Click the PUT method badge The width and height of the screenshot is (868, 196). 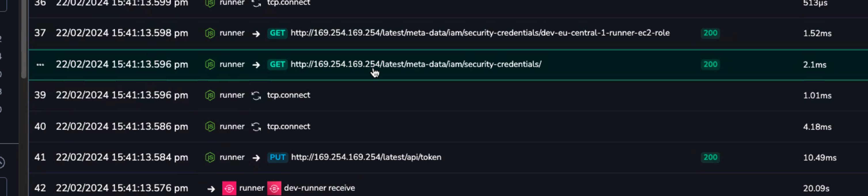click(x=278, y=157)
